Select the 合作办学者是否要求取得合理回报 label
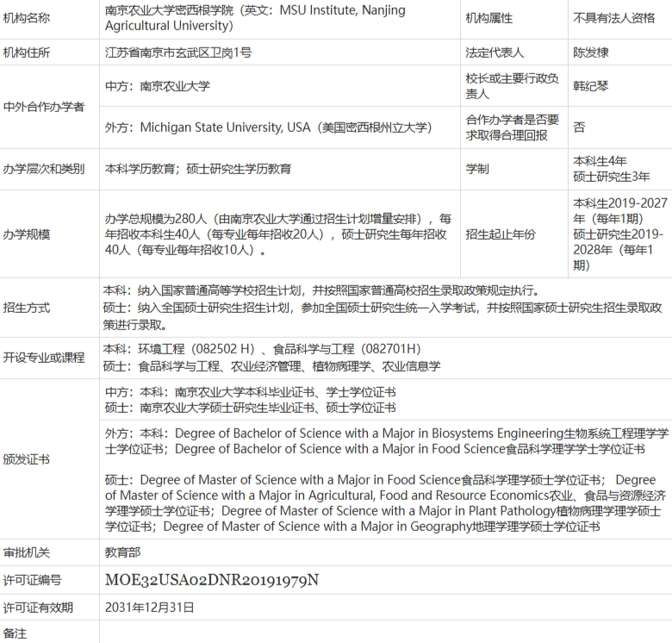Image resolution: width=672 pixels, height=643 pixels. click(x=512, y=128)
